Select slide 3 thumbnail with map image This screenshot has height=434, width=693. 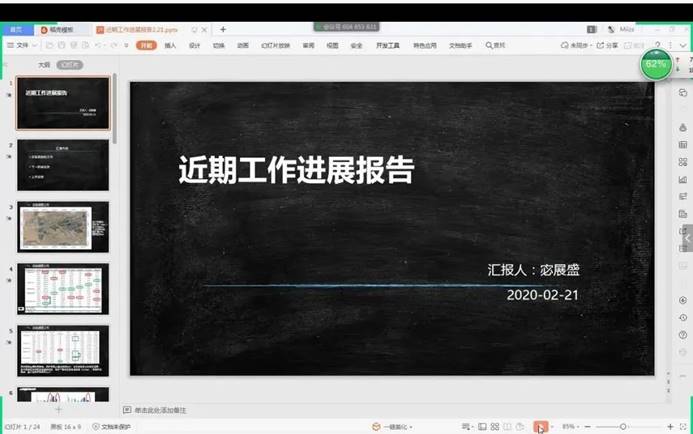[x=63, y=226]
